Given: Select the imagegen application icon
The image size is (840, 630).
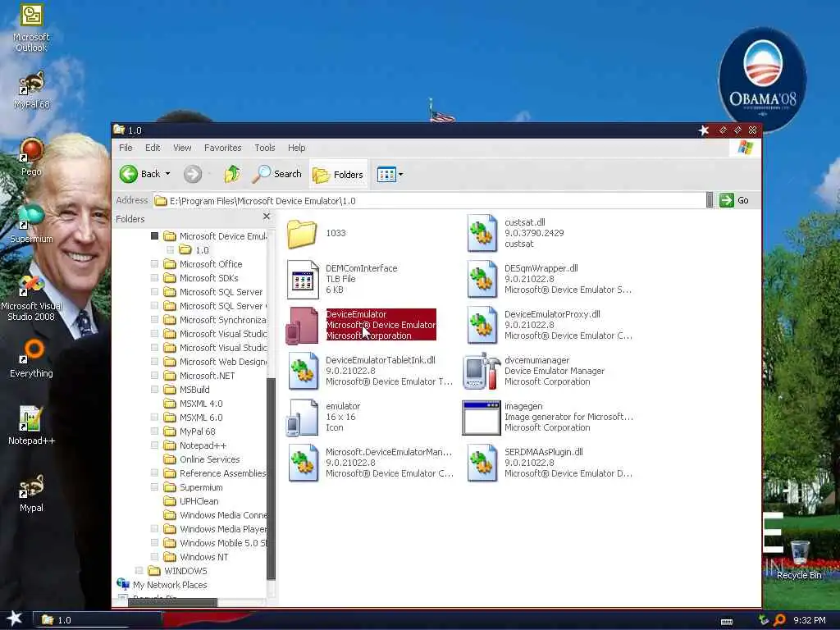Looking at the screenshot, I should click(x=481, y=418).
